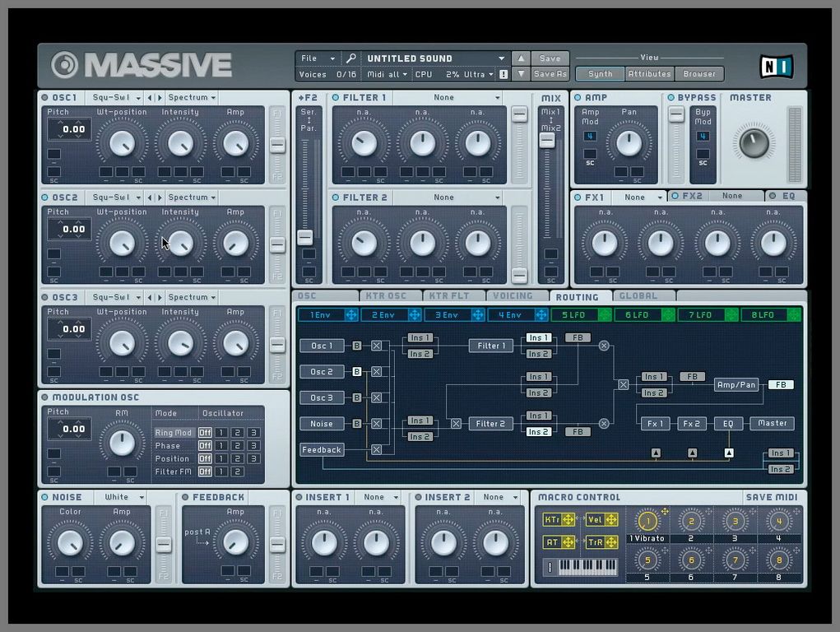Click the magnifier search icon by File
The height and width of the screenshot is (632, 840).
pyautogui.click(x=351, y=58)
